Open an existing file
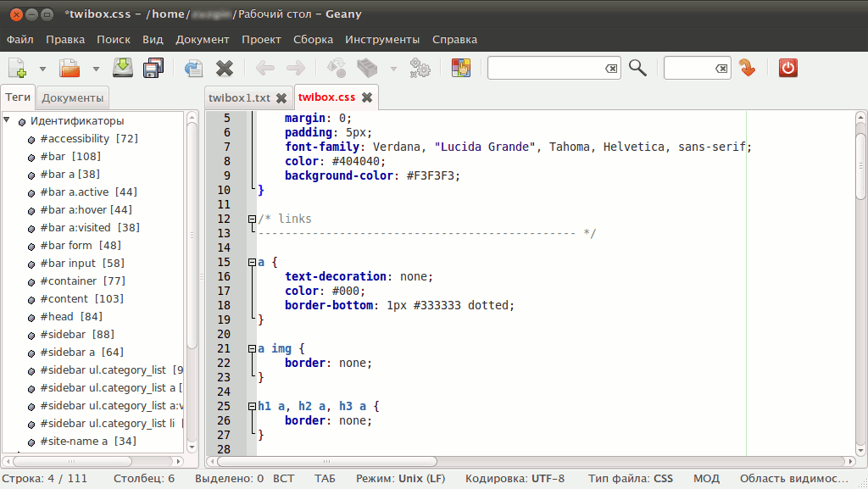Screen dimensions: 868x489 click(70, 68)
